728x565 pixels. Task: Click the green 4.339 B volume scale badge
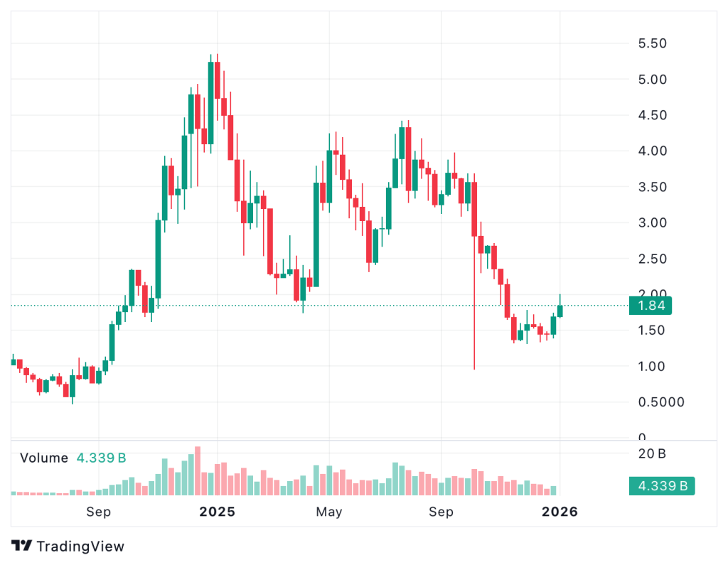662,487
